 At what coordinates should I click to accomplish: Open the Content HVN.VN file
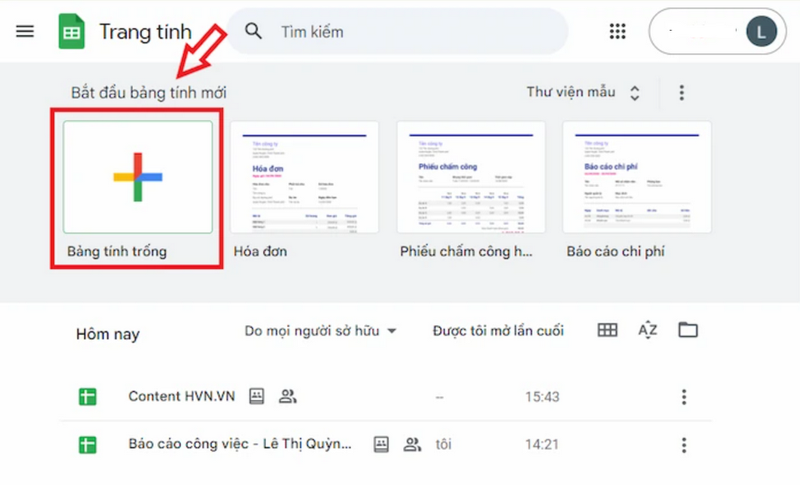182,396
